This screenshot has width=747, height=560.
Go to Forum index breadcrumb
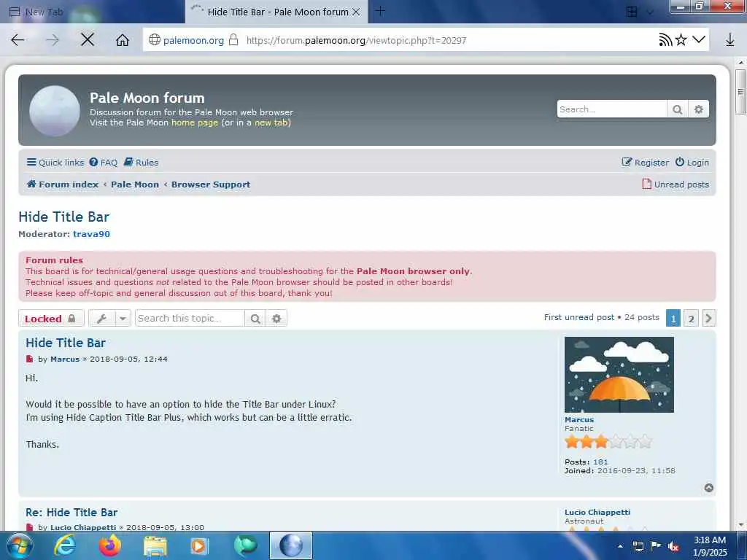(x=63, y=184)
